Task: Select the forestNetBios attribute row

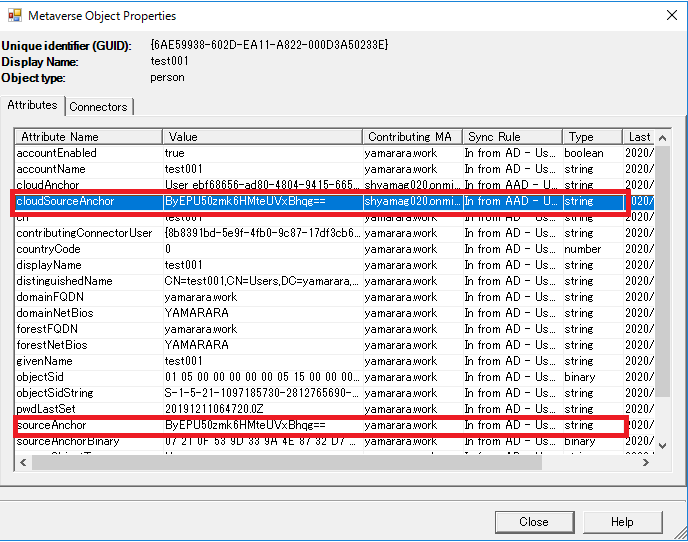Action: coord(335,345)
